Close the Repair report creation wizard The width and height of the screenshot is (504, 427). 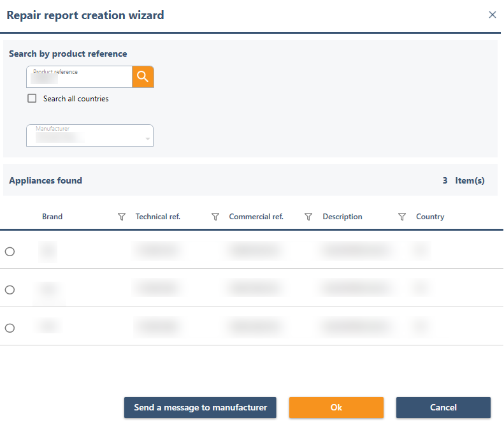[x=492, y=15]
